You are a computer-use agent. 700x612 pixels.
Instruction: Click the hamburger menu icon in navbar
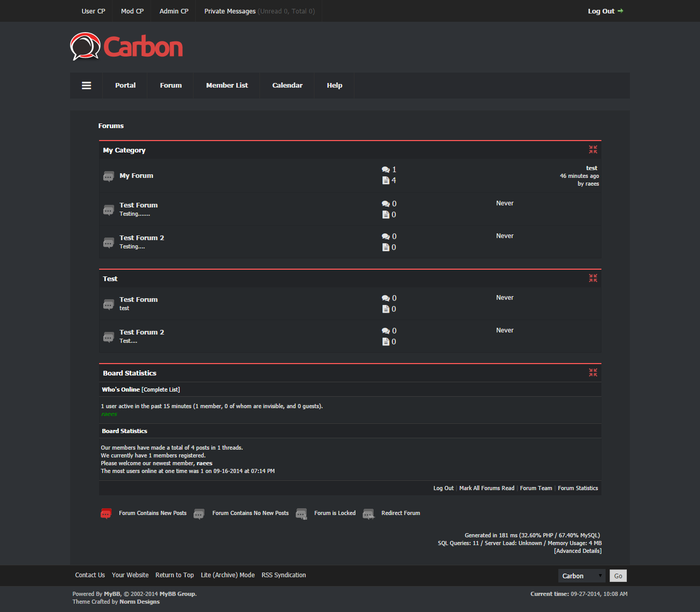click(87, 86)
